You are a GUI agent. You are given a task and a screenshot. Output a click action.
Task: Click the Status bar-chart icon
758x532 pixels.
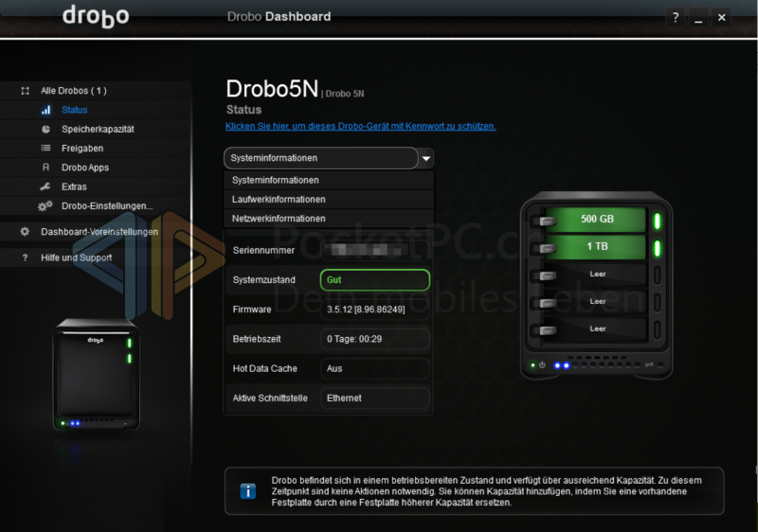45,110
